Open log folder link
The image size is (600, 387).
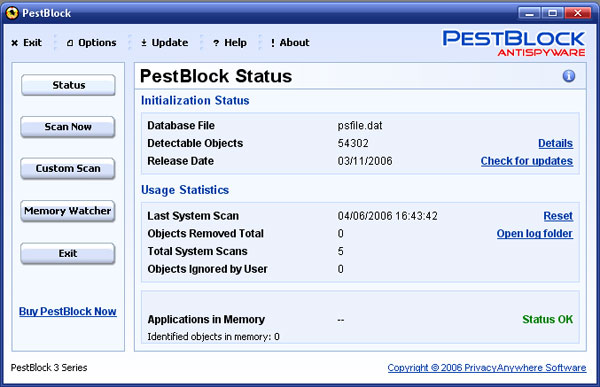[x=535, y=234]
